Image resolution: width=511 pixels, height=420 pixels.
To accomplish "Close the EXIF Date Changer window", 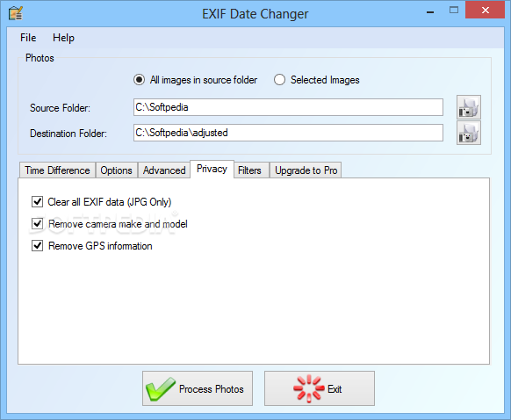I will (485, 11).
